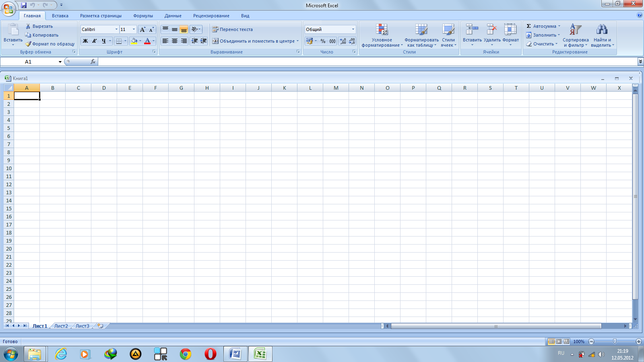644x362 pixels.
Task: Click Copy (Копировать)
Action: point(42,35)
